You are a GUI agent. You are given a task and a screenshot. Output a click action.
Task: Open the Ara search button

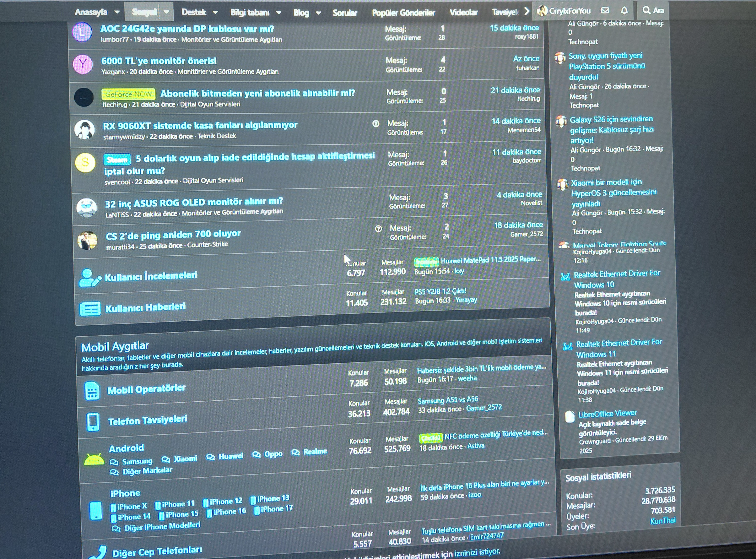653,11
